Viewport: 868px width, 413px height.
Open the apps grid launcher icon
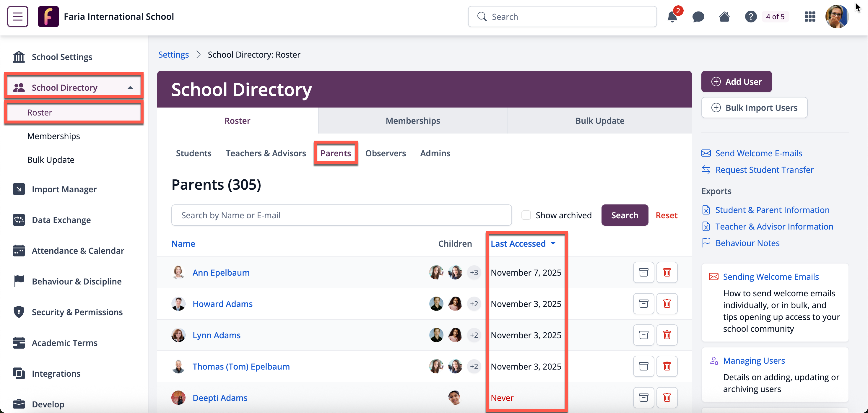(810, 17)
